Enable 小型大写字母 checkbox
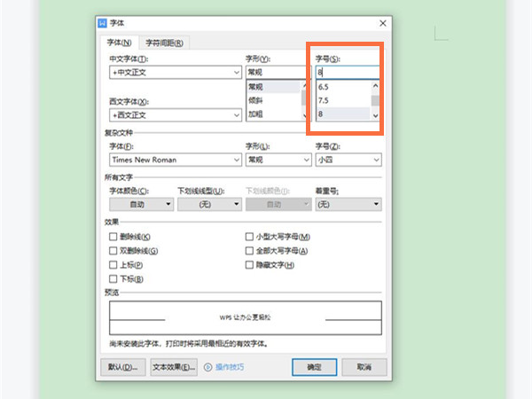 click(249, 237)
